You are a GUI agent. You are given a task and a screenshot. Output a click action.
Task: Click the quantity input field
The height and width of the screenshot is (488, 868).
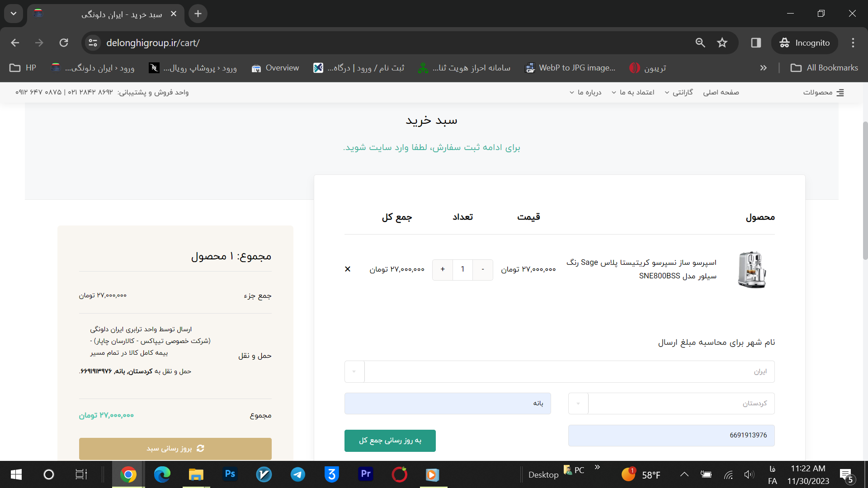(462, 270)
